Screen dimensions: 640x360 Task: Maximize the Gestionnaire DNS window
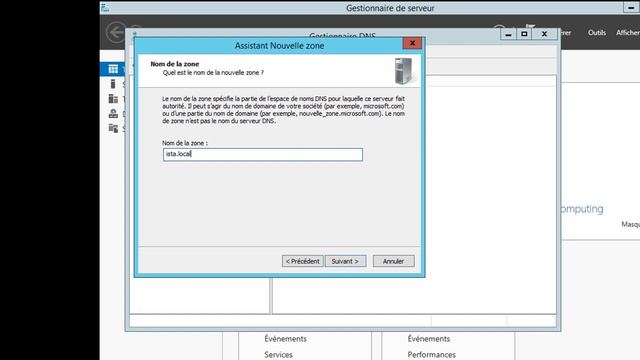[x=524, y=34]
